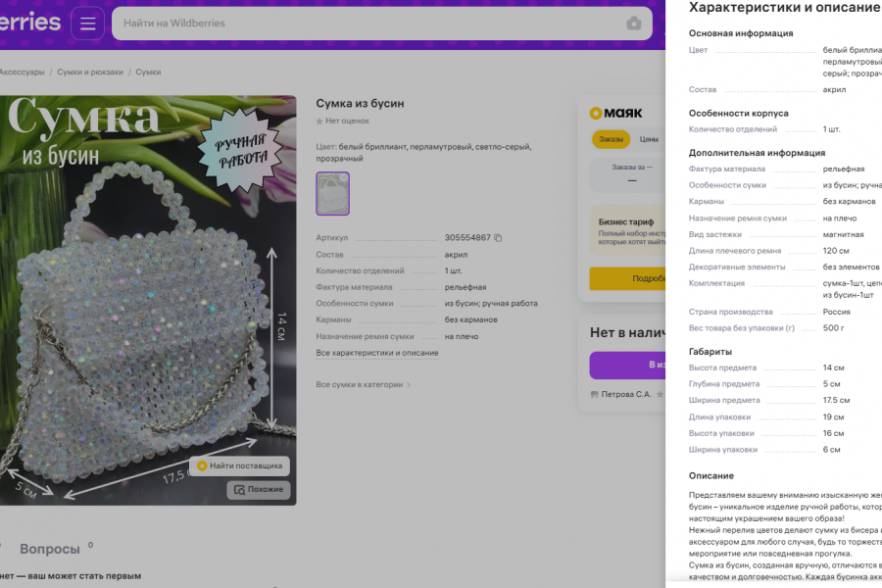The image size is (882, 588).
Task: Click the 500 г weight value
Action: [834, 328]
